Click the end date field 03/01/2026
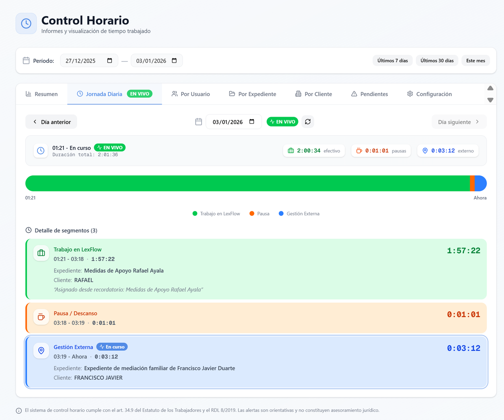Image resolution: width=504 pixels, height=420 pixels. point(157,61)
